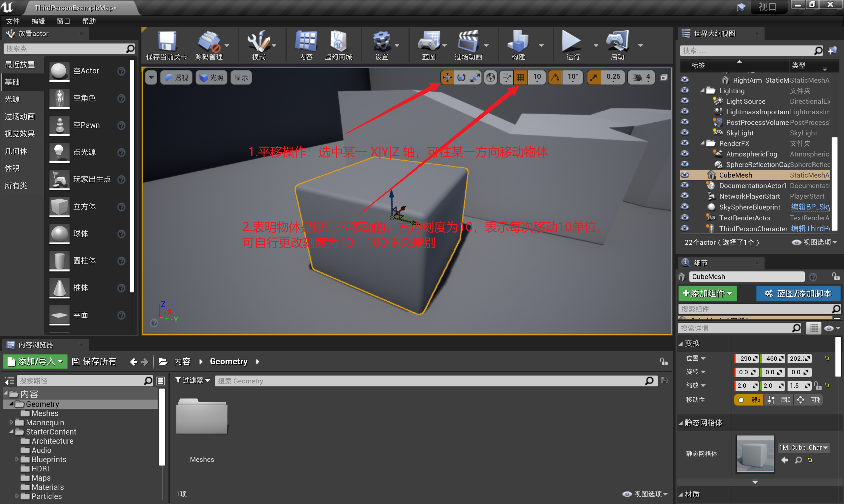Open the Window (窗口) menu
Viewport: 844px width, 504px height.
(x=63, y=21)
